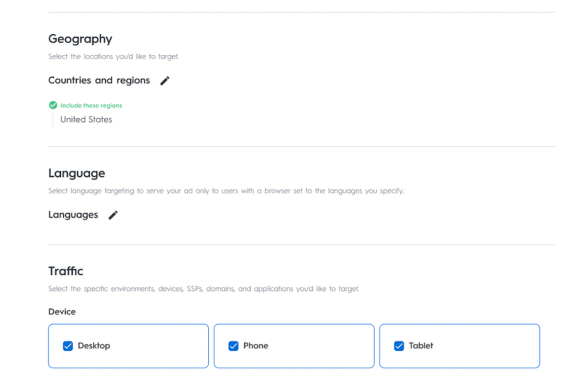588x379 pixels.
Task: Click the Tablet label text
Action: (x=421, y=346)
